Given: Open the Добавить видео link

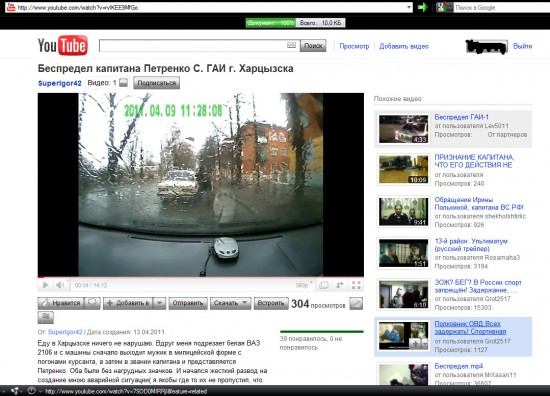Looking at the screenshot, I should pos(404,46).
